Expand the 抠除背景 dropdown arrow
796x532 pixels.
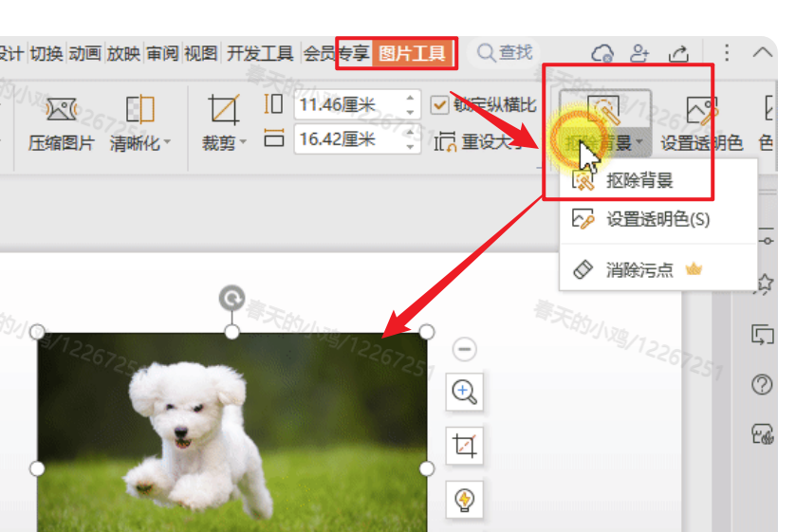[639, 142]
